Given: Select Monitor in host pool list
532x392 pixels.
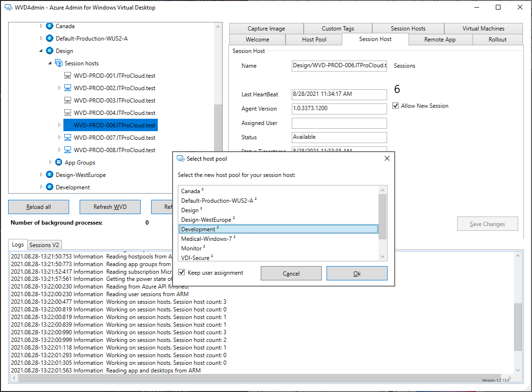Looking at the screenshot, I should [278, 248].
